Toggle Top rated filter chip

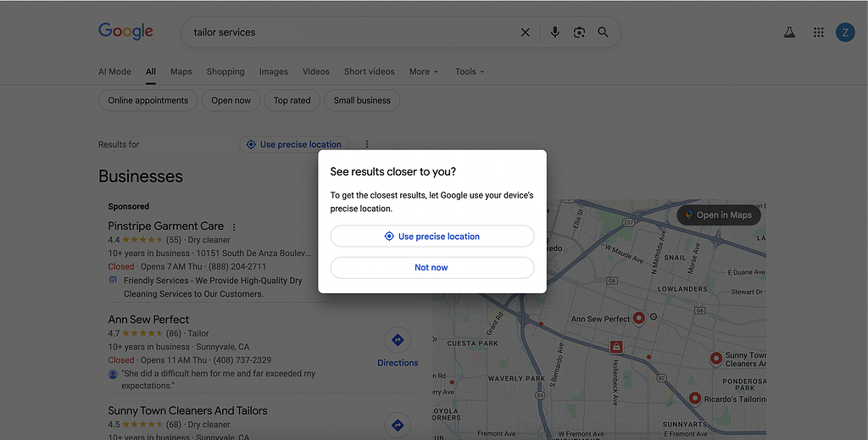point(292,100)
